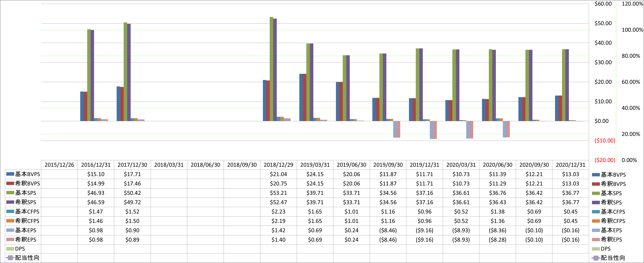This screenshot has height=263, width=644.
Task: Click the ($20.00) red axis label
Action: (605, 160)
